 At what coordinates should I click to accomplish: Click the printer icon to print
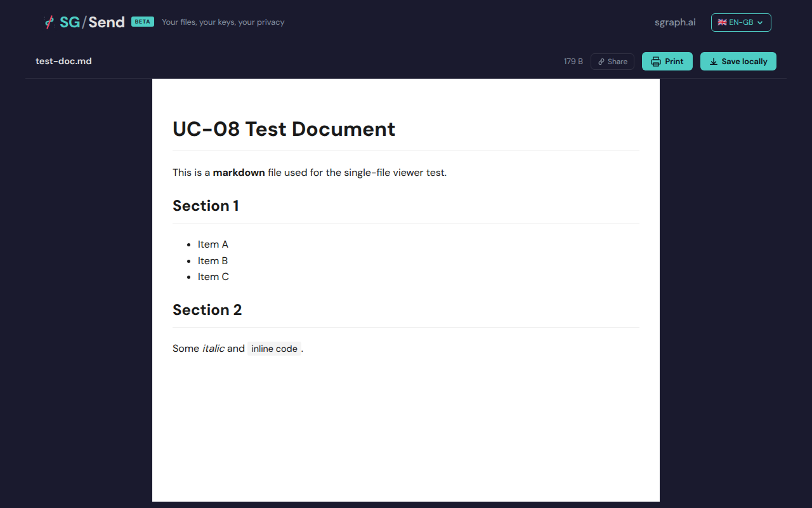[x=656, y=62]
